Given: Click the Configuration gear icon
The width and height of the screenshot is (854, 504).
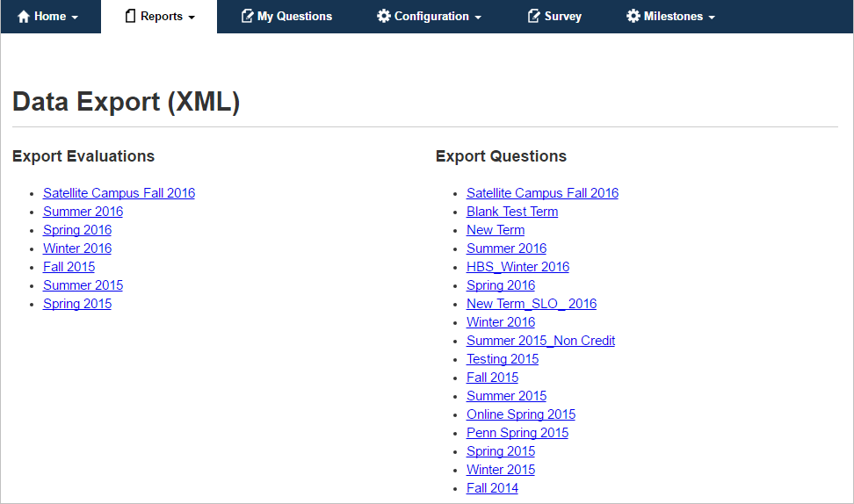Looking at the screenshot, I should coord(384,17).
